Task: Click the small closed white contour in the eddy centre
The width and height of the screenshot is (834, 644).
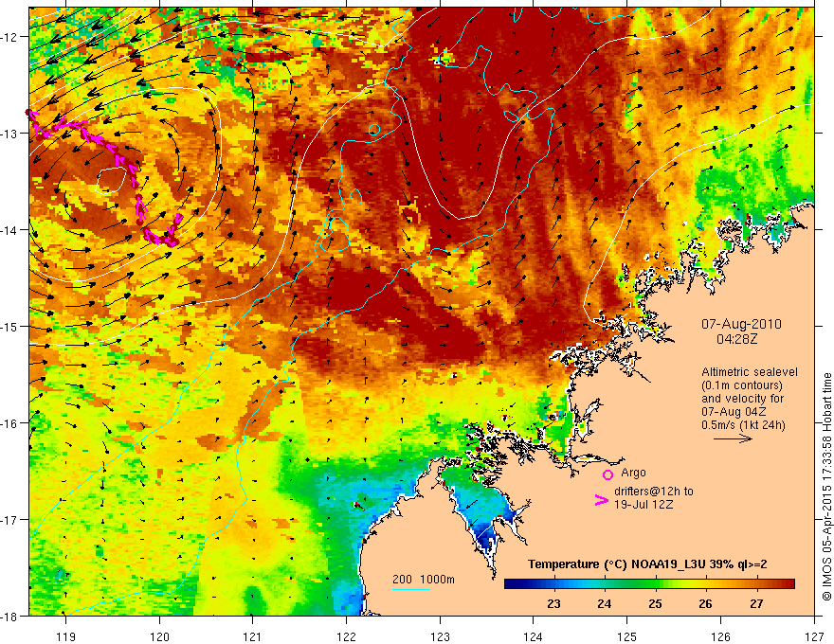Action: pos(111,180)
